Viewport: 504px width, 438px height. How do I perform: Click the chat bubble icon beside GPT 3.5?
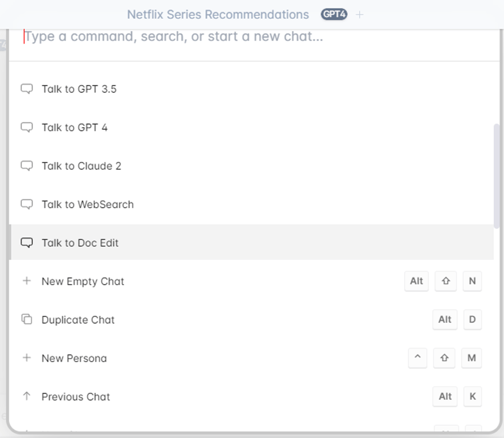point(27,89)
